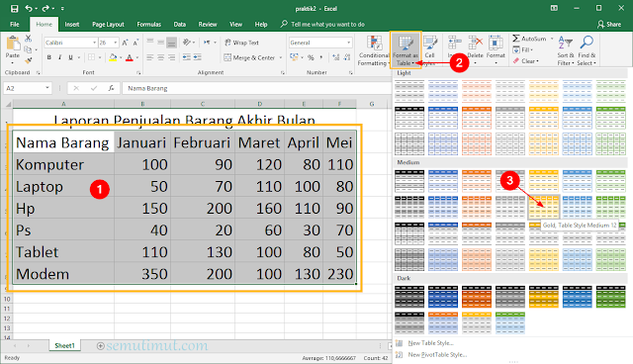Open Sort & Filter menu

[565, 50]
